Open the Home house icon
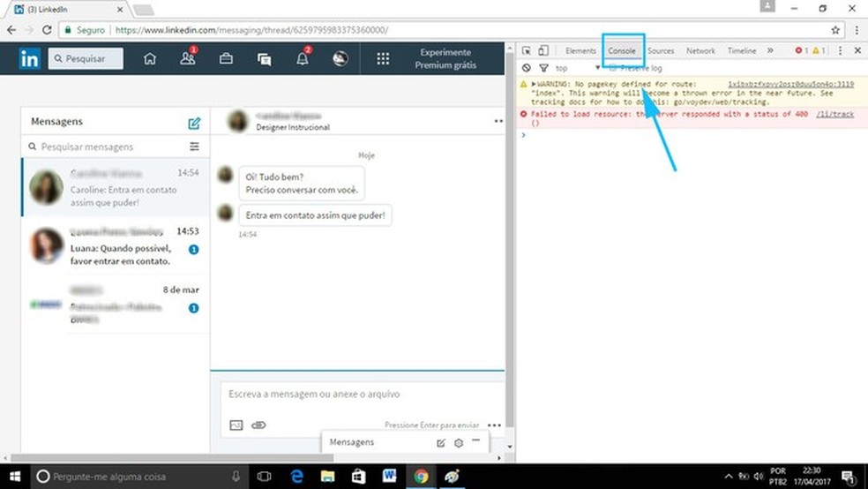 pyautogui.click(x=149, y=58)
